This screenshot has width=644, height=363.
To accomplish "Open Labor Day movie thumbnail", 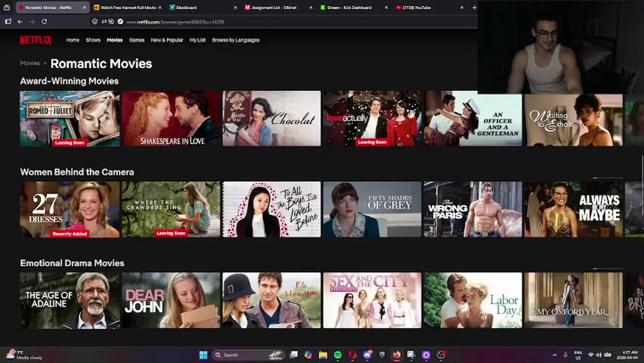I will (473, 300).
